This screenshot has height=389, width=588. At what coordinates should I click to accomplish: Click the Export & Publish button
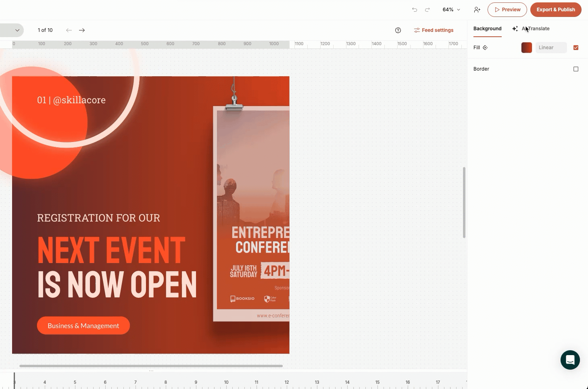point(555,10)
